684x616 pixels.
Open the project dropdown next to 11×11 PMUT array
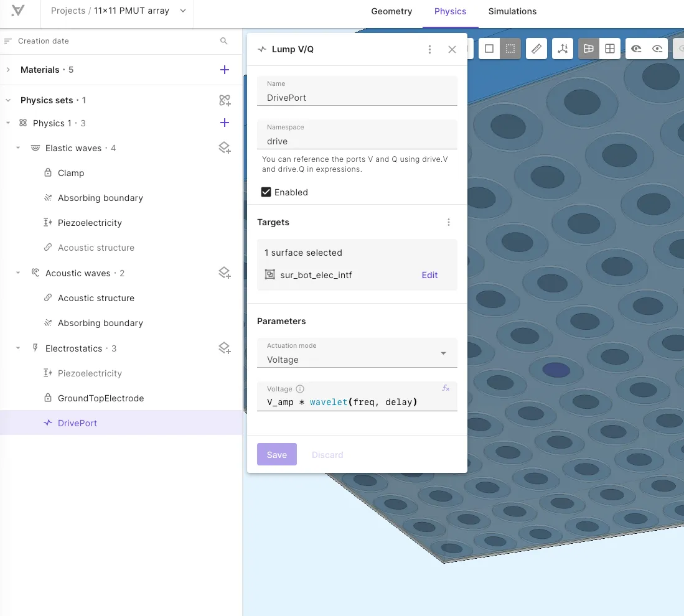pyautogui.click(x=183, y=11)
